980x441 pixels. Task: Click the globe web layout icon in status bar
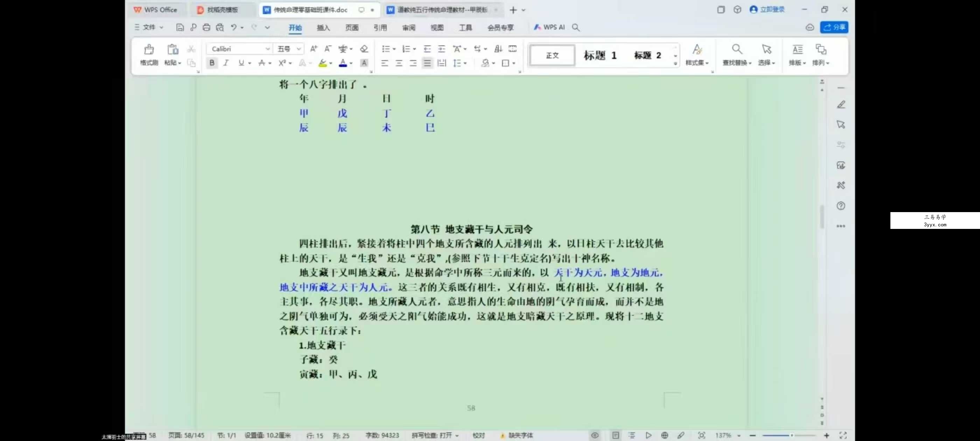point(664,435)
